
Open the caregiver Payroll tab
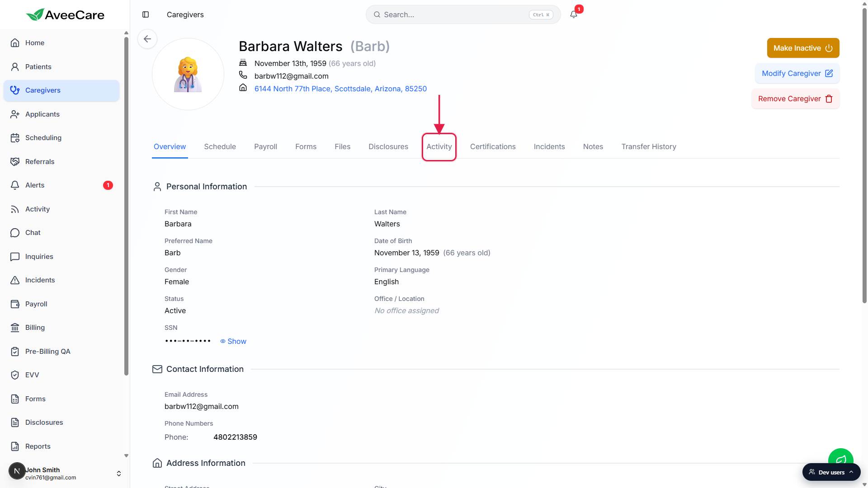click(x=265, y=147)
